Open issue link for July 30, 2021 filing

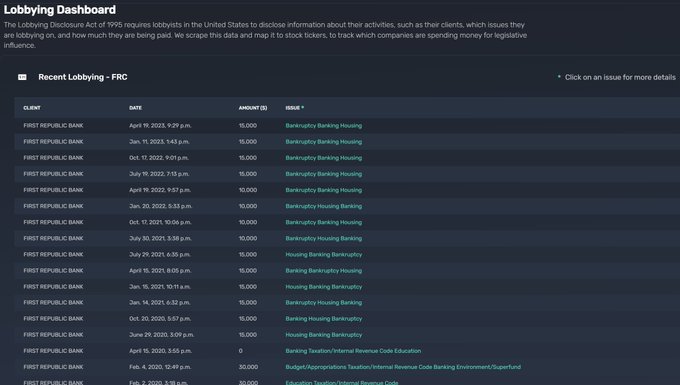click(x=324, y=238)
